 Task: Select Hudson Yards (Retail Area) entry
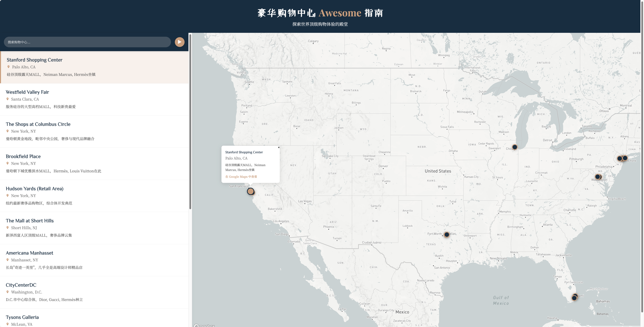94,196
